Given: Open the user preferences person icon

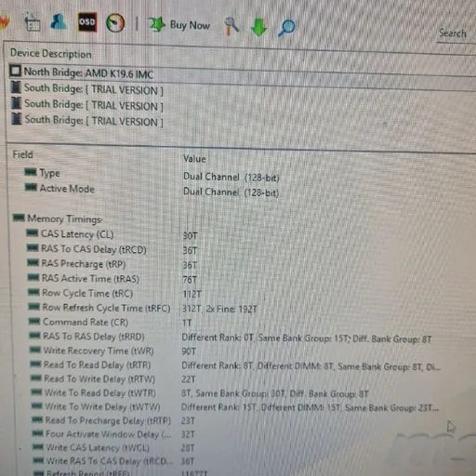Looking at the screenshot, I should [x=59, y=21].
